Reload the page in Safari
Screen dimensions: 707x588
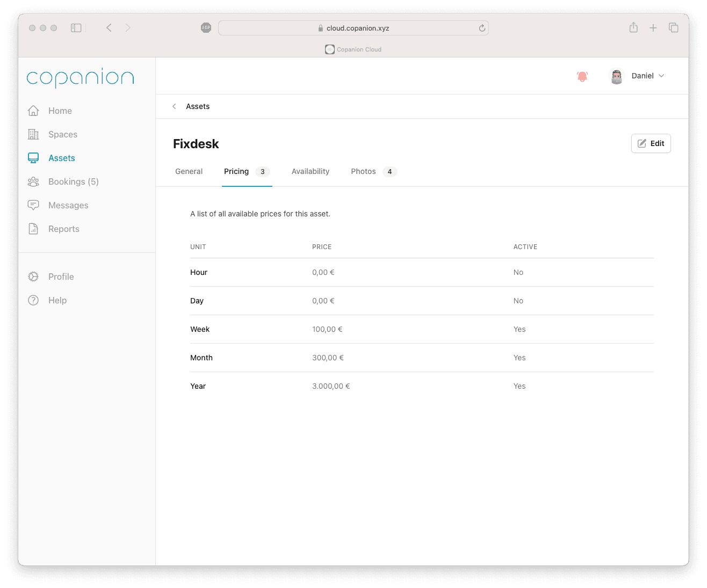coord(482,28)
